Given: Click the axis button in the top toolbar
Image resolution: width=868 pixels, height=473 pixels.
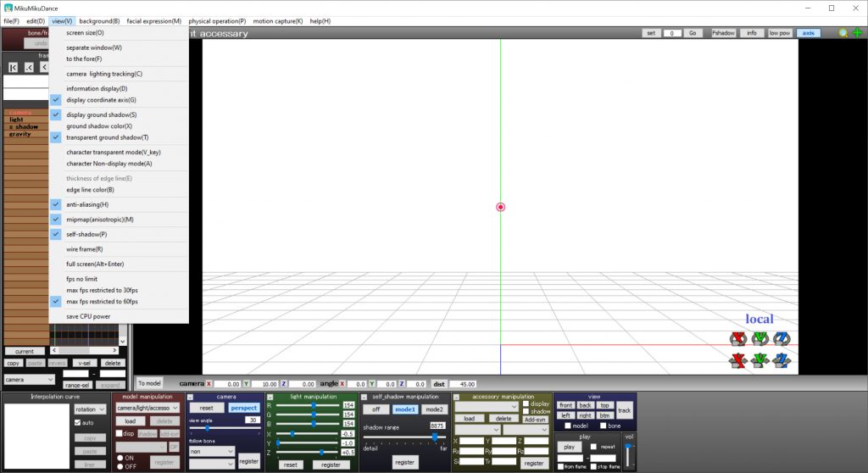Looking at the screenshot, I should [808, 33].
